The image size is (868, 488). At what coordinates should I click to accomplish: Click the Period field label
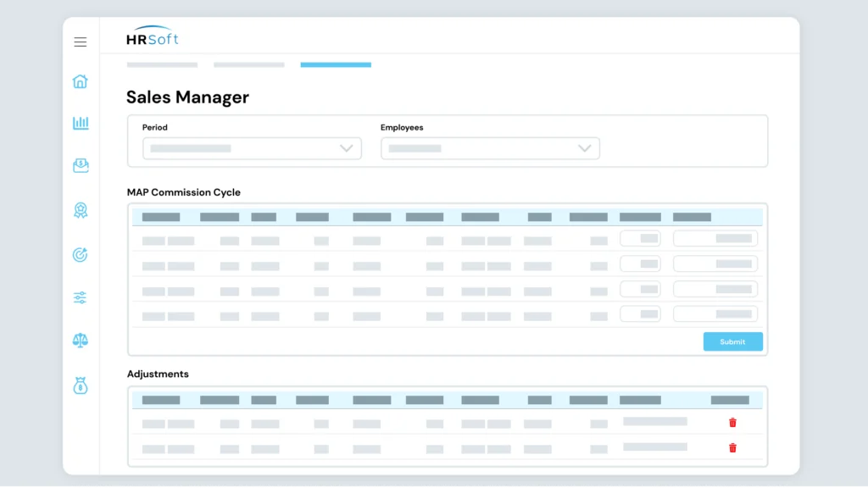click(x=155, y=127)
